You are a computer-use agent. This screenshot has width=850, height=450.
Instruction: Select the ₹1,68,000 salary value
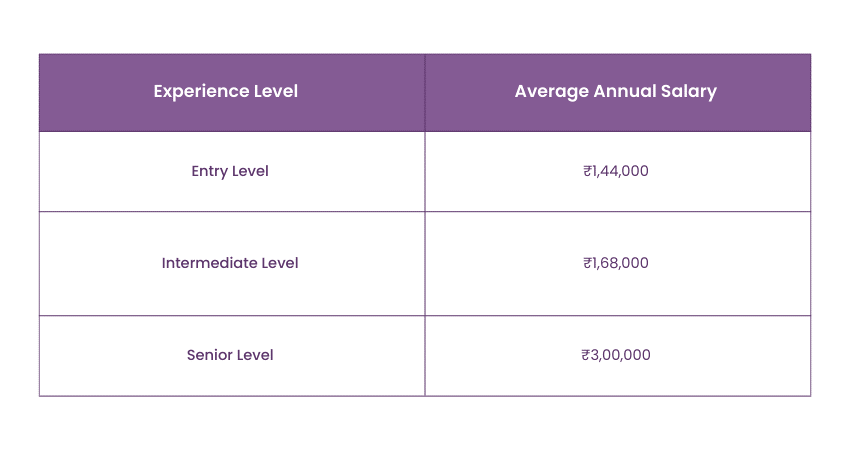pos(616,263)
